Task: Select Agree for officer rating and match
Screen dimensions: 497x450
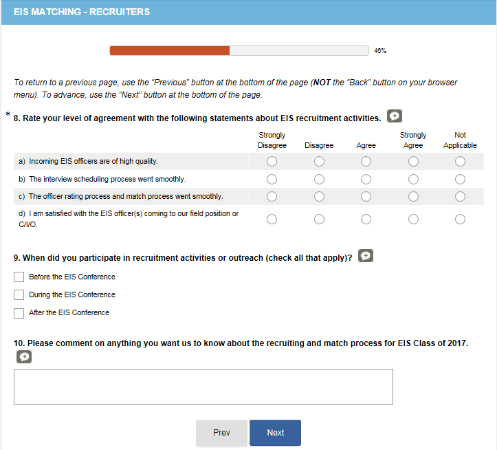Action: tap(366, 196)
